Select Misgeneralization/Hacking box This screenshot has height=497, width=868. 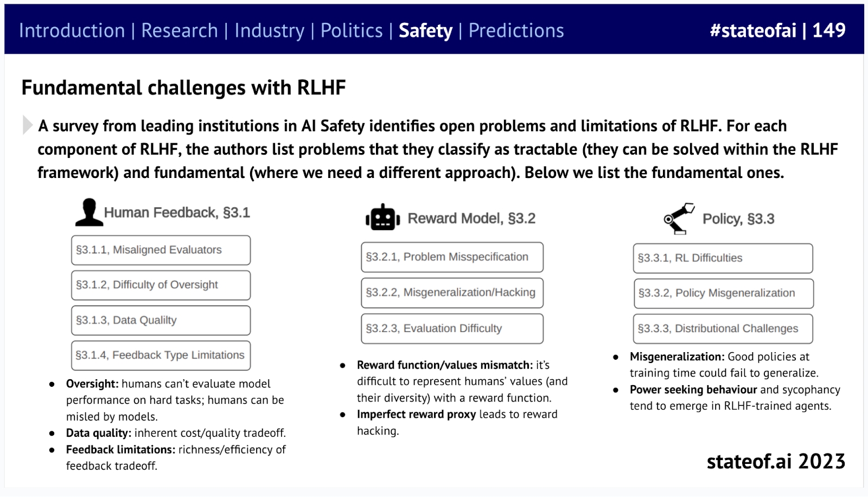[x=452, y=293]
